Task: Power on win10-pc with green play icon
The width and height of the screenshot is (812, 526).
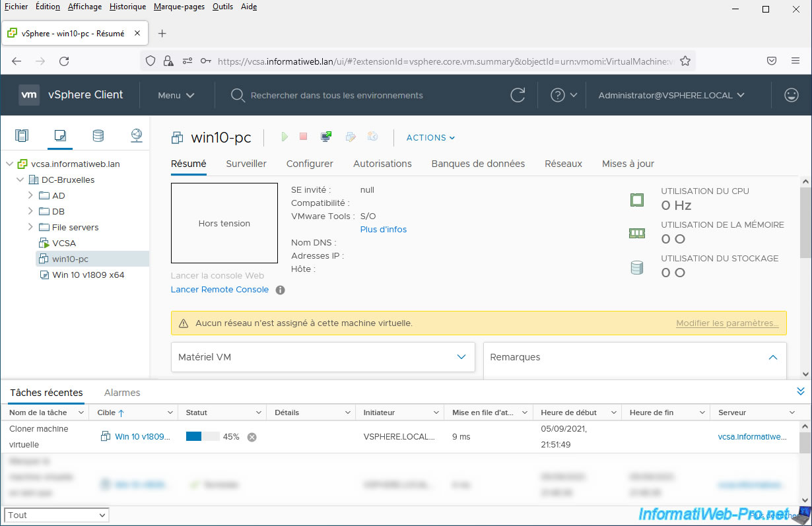Action: (285, 137)
